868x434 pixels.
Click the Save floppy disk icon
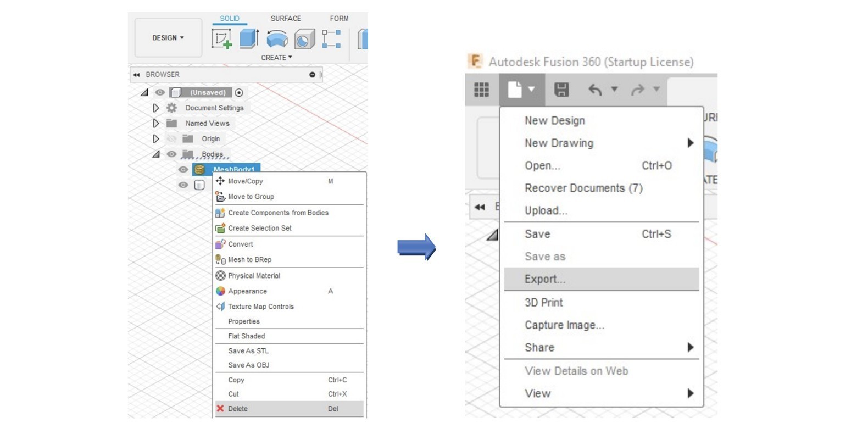tap(561, 90)
